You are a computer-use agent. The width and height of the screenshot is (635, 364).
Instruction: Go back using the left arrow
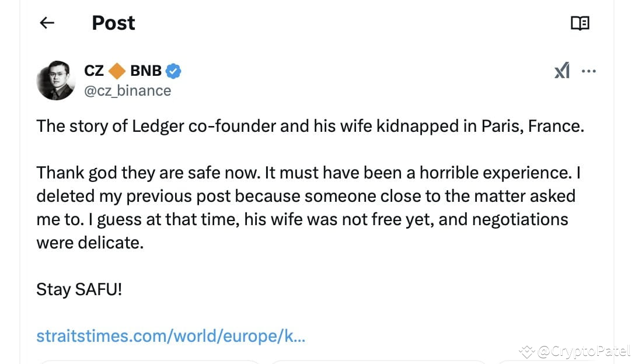pyautogui.click(x=47, y=23)
